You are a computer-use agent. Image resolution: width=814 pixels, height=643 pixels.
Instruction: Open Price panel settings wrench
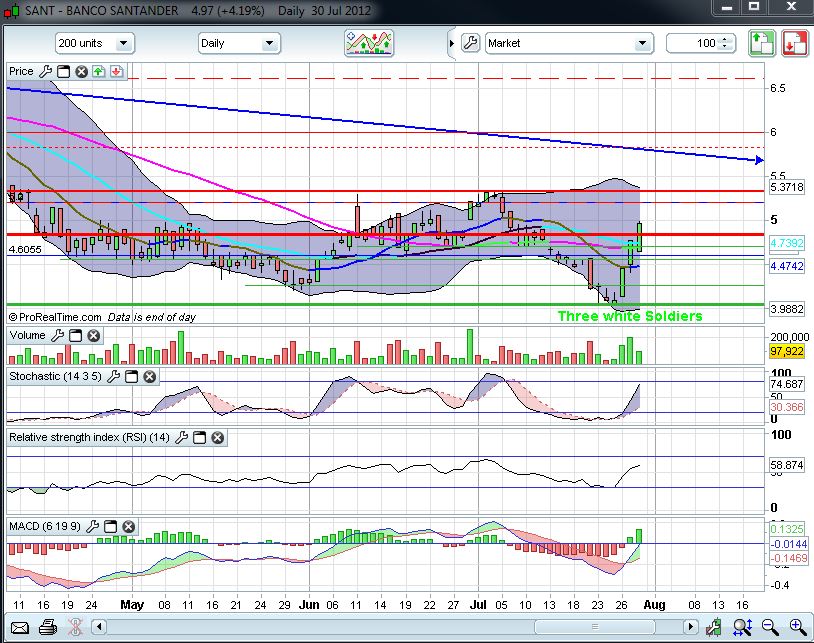coord(46,72)
